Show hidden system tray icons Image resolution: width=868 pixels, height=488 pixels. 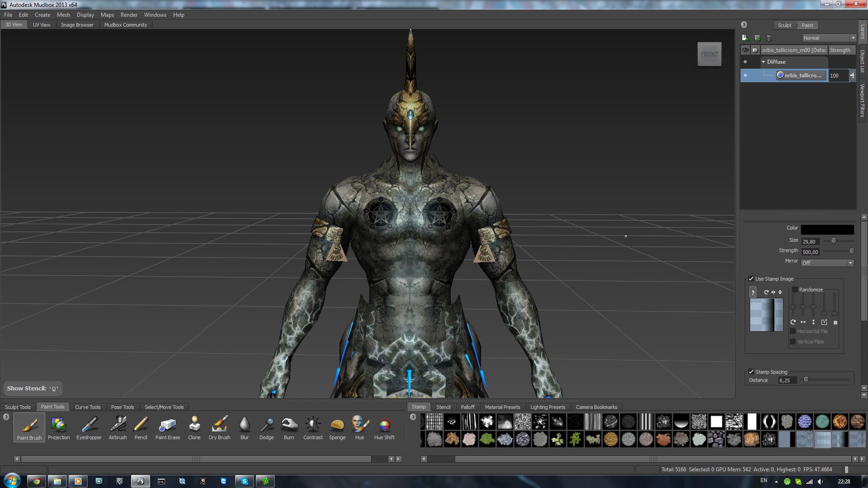coord(776,482)
